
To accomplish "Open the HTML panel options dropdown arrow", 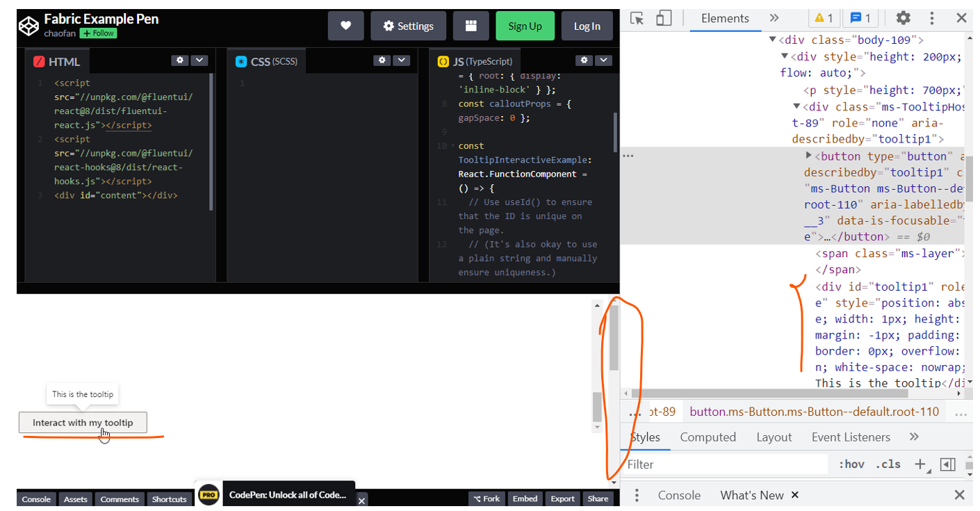I will 199,60.
